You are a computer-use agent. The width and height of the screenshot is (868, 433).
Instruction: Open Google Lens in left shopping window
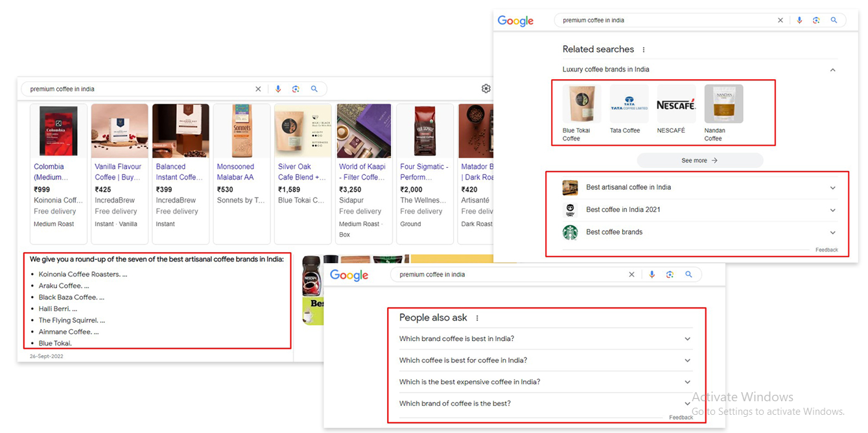click(x=296, y=89)
